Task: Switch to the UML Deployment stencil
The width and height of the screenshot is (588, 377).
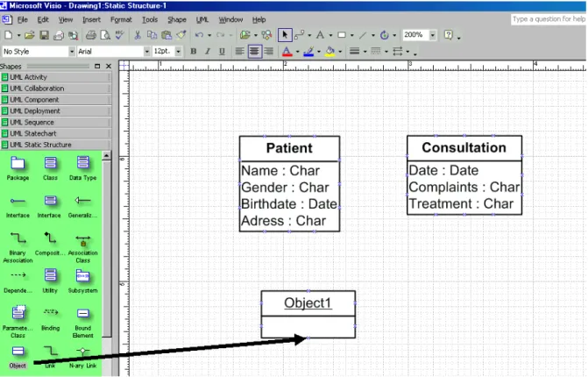Action: pyautogui.click(x=56, y=111)
